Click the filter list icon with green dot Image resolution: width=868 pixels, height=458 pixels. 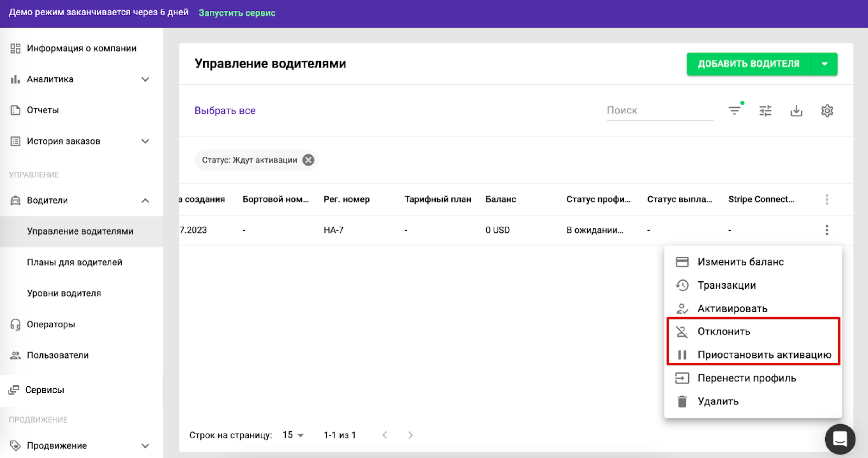[735, 110]
